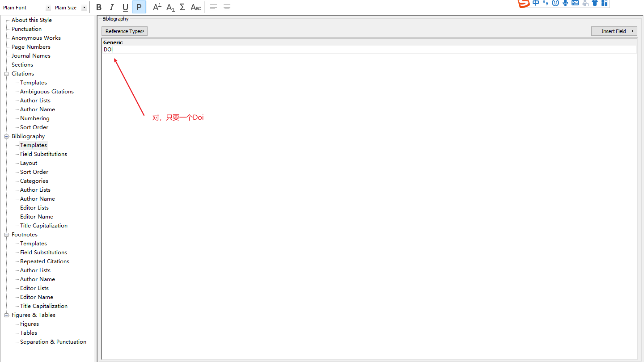Screen dimensions: 644x362
Task: Select Field Substitutions under Bibliography
Action: coord(43,154)
